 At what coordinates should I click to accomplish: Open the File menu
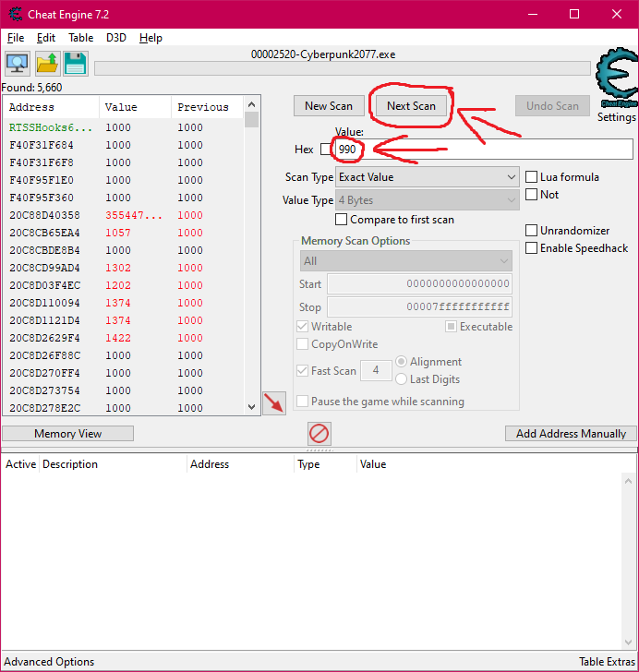pos(16,38)
